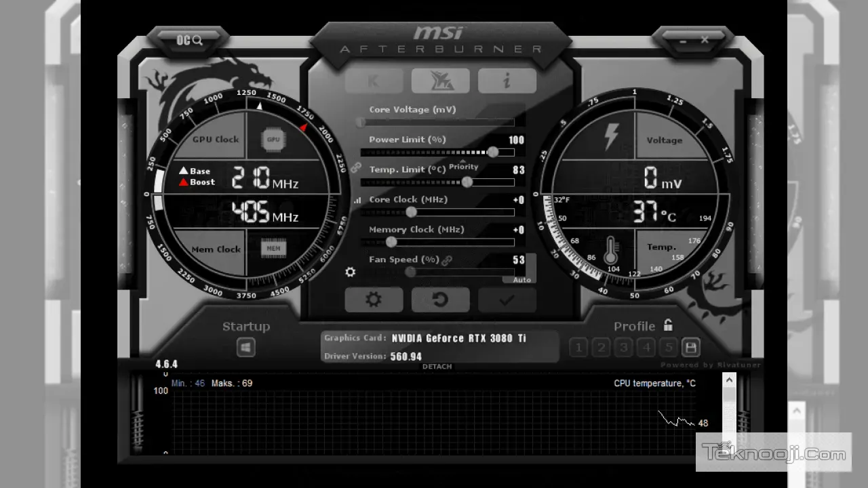
Task: Click the Core Clock slider handle
Action: (x=411, y=212)
